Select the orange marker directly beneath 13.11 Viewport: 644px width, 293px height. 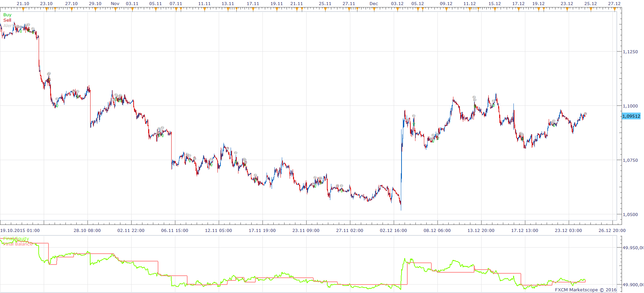click(x=228, y=9)
